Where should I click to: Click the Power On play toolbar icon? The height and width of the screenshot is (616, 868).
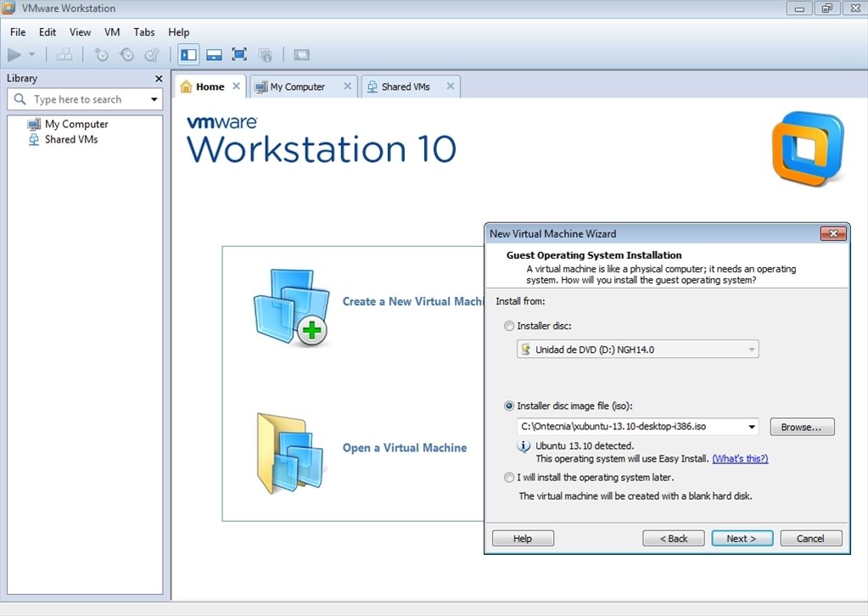pyautogui.click(x=14, y=54)
